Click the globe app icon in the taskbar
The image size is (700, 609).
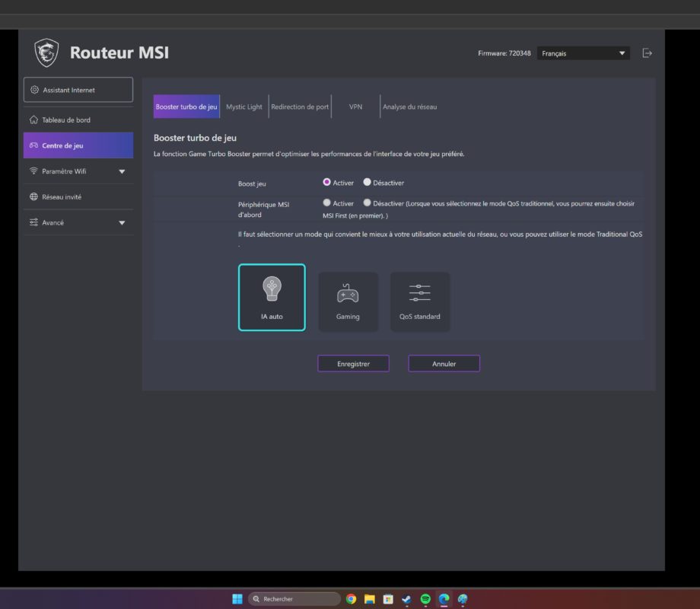(463, 599)
